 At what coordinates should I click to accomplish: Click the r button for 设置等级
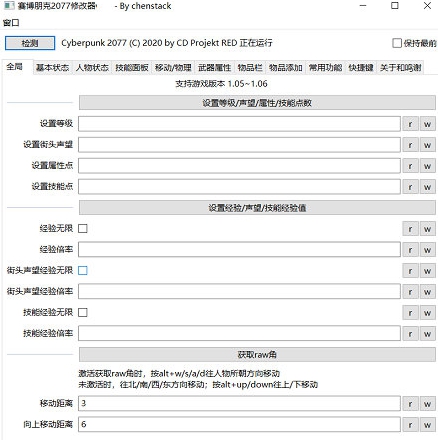(410, 124)
